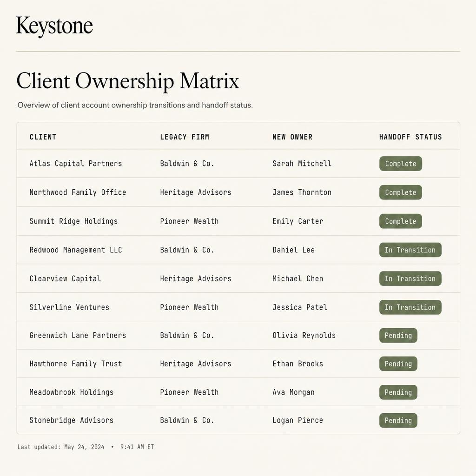476x476 pixels.
Task: Select the Summit Ridge Holdings client cell
Action: [73, 221]
